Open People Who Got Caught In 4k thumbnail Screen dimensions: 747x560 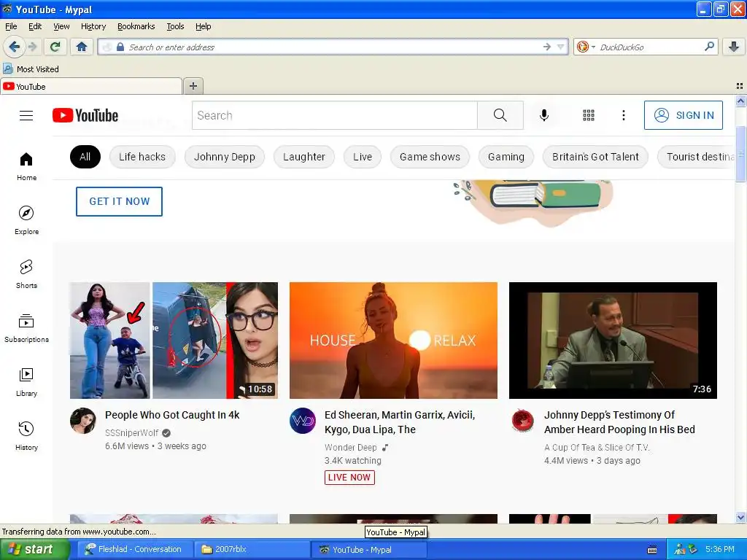pos(174,341)
